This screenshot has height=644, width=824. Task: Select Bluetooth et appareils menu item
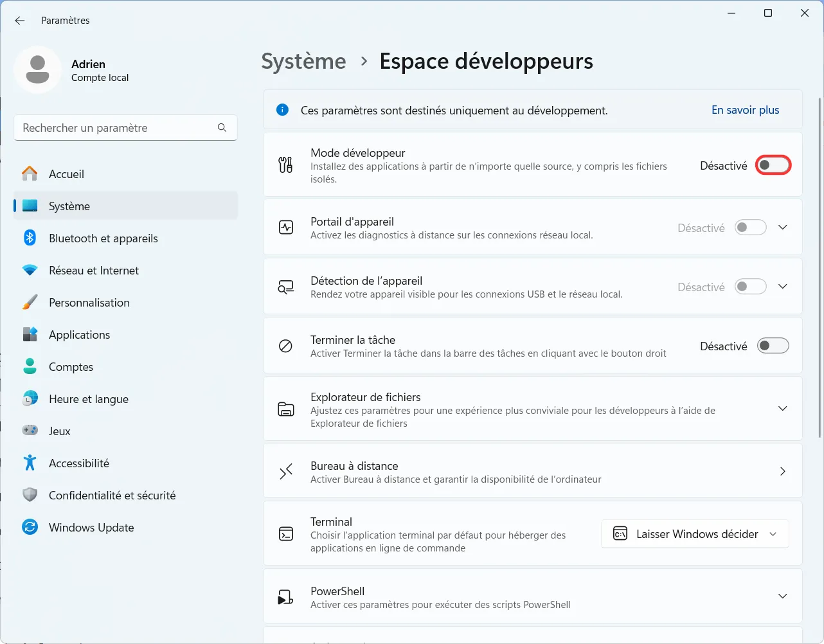click(x=125, y=238)
